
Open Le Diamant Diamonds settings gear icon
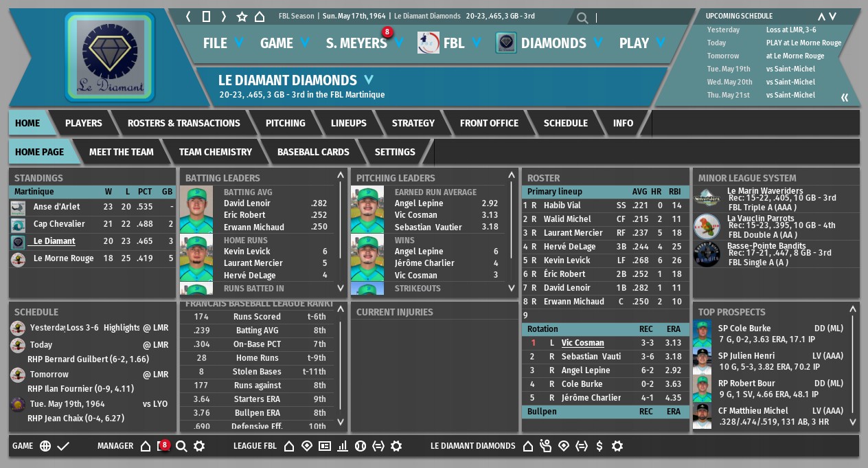(617, 446)
